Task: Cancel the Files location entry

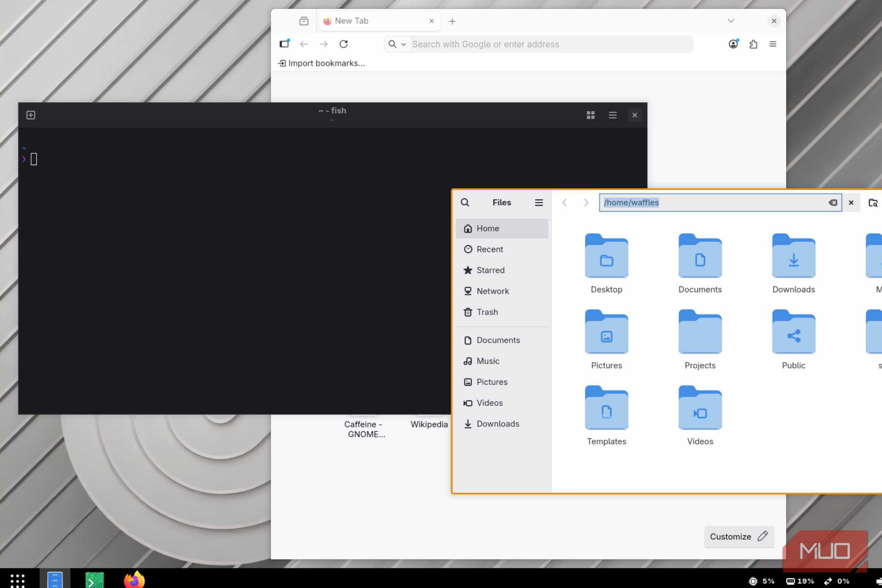Action: pyautogui.click(x=851, y=203)
